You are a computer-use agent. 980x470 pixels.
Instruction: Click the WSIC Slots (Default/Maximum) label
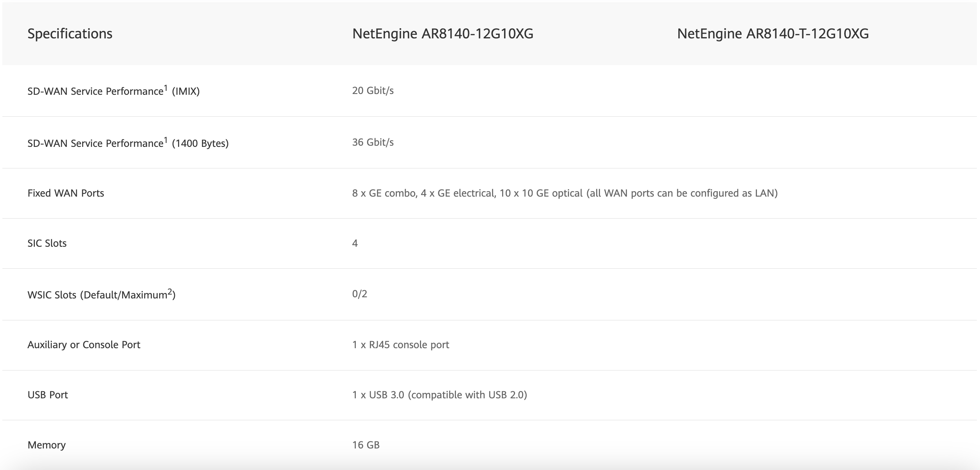(101, 295)
